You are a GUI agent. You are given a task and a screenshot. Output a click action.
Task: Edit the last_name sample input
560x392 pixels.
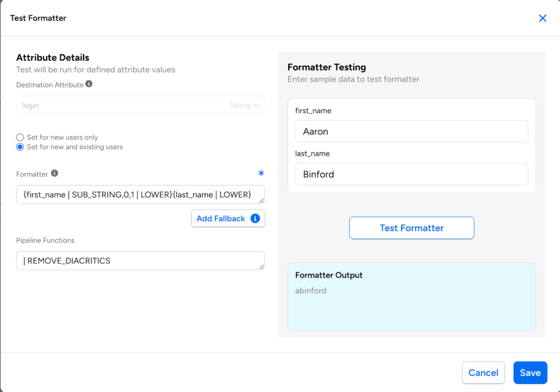[x=411, y=174]
